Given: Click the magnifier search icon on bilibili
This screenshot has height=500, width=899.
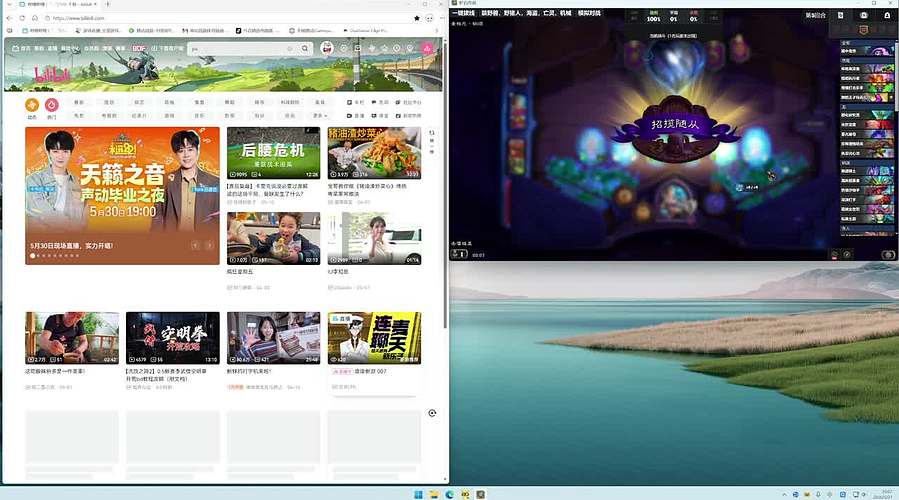Looking at the screenshot, I should point(305,49).
